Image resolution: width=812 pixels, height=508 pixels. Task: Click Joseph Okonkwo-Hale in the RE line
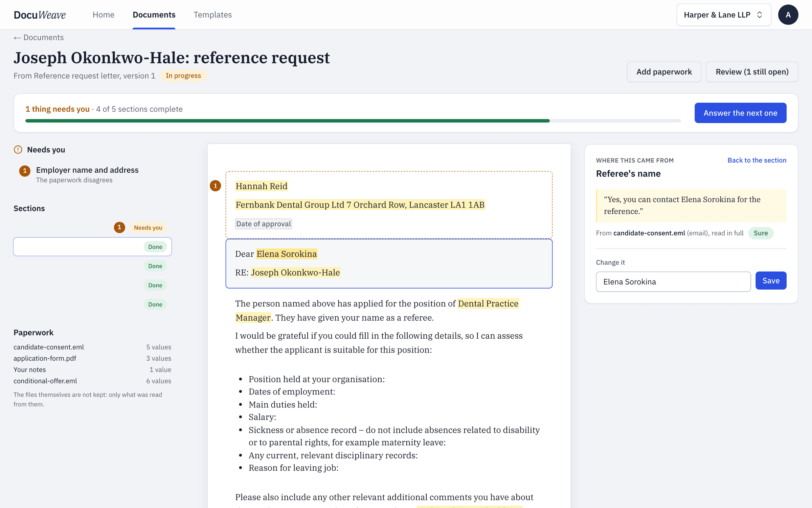tap(295, 273)
